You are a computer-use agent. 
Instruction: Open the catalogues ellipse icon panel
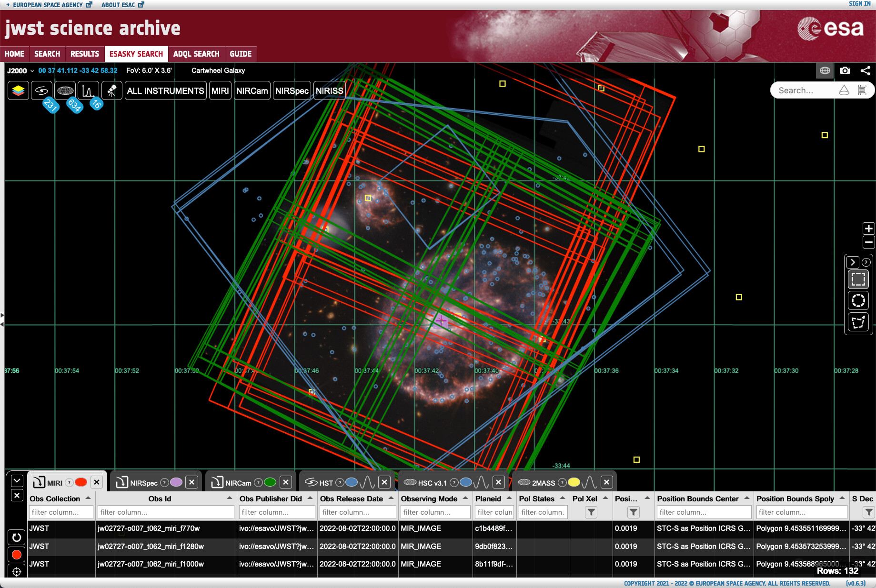65,90
